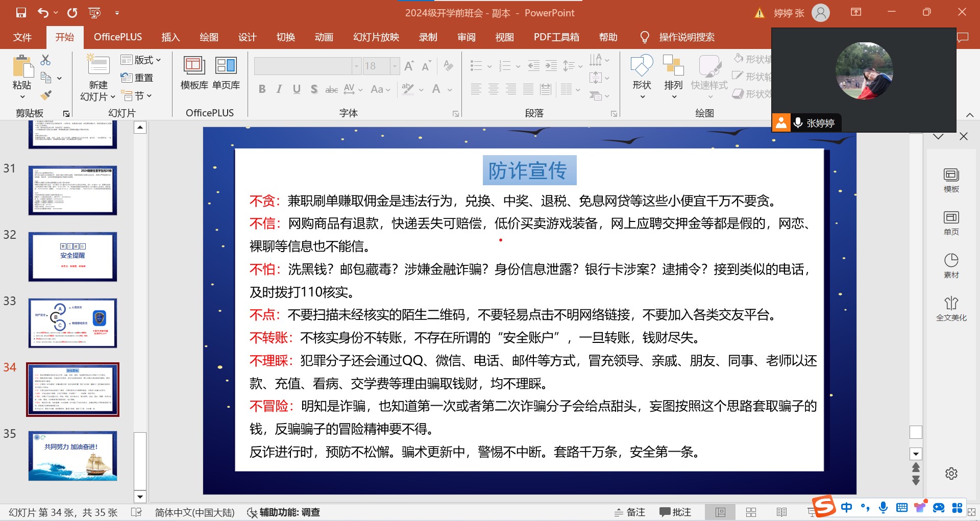
Task: Click the Save icon in title bar
Action: pos(21,13)
